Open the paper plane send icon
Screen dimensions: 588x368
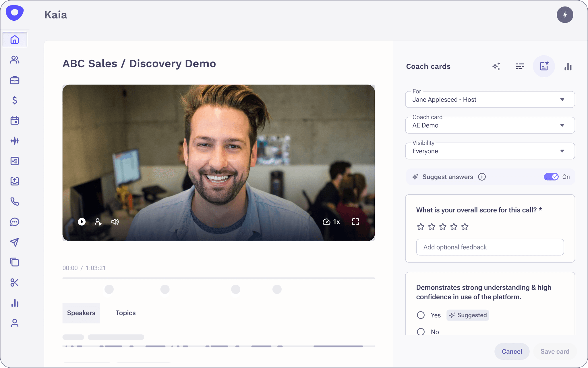[15, 242]
